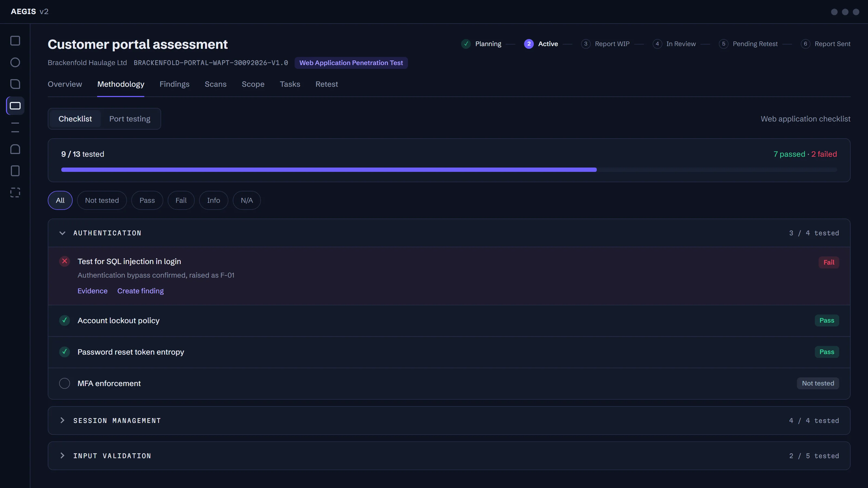
Task: Expand the Input Validation section
Action: tap(449, 456)
